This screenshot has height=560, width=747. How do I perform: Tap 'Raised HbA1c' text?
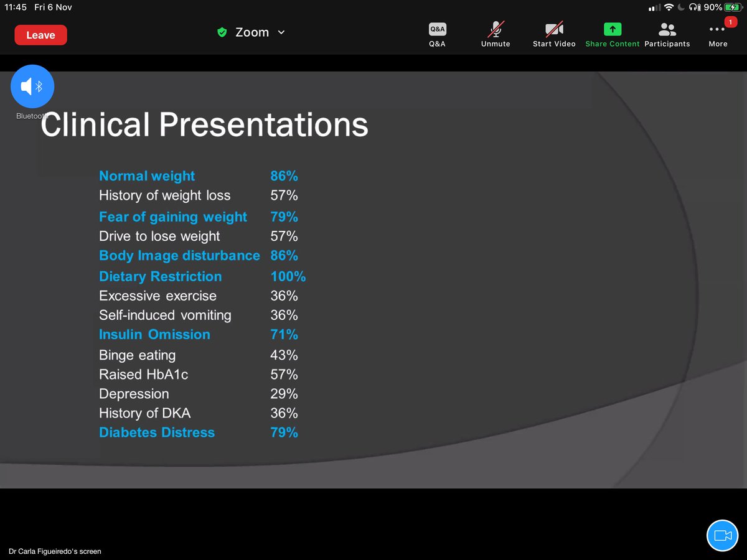point(144,375)
